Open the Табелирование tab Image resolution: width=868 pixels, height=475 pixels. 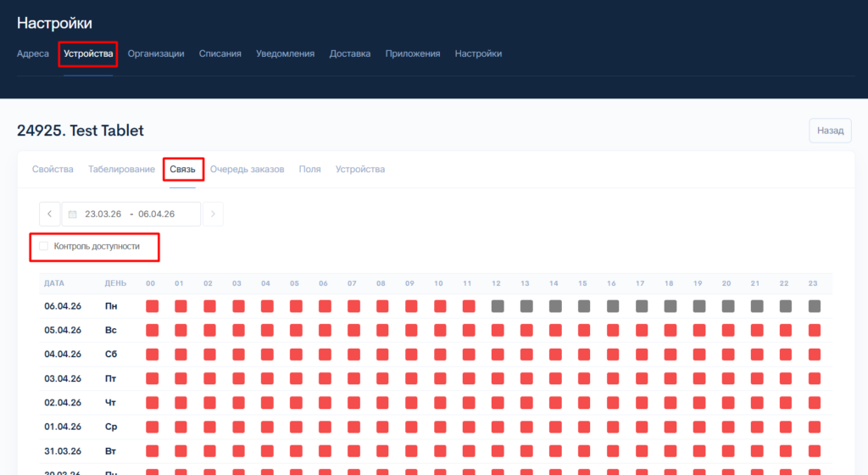coord(121,170)
